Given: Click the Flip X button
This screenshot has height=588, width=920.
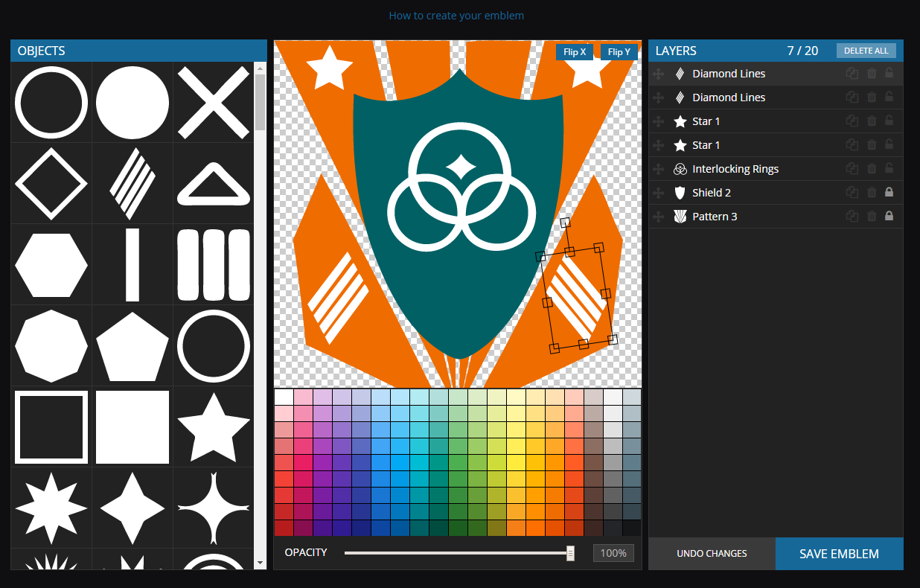Looking at the screenshot, I should (x=574, y=52).
